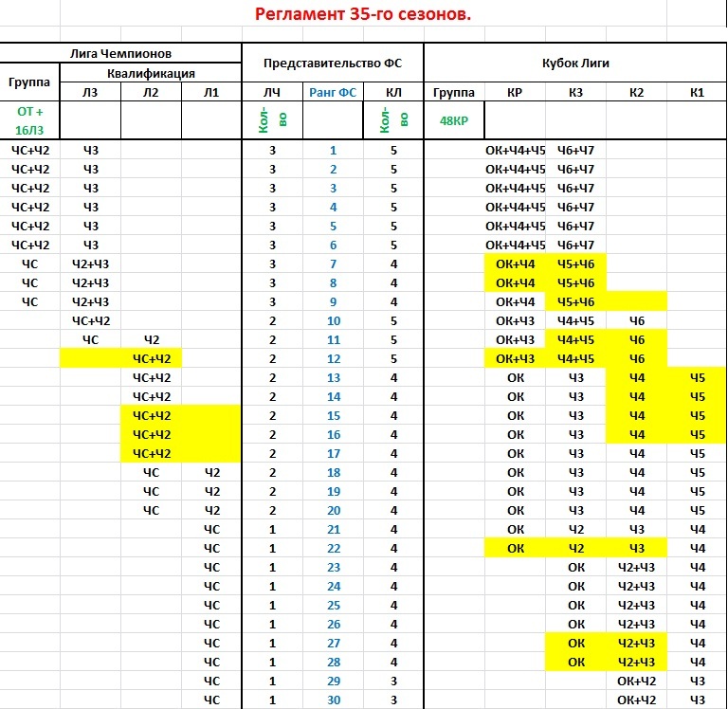Select yellow "ЧС+Ч2" cell in rank 12 row

click(152, 358)
